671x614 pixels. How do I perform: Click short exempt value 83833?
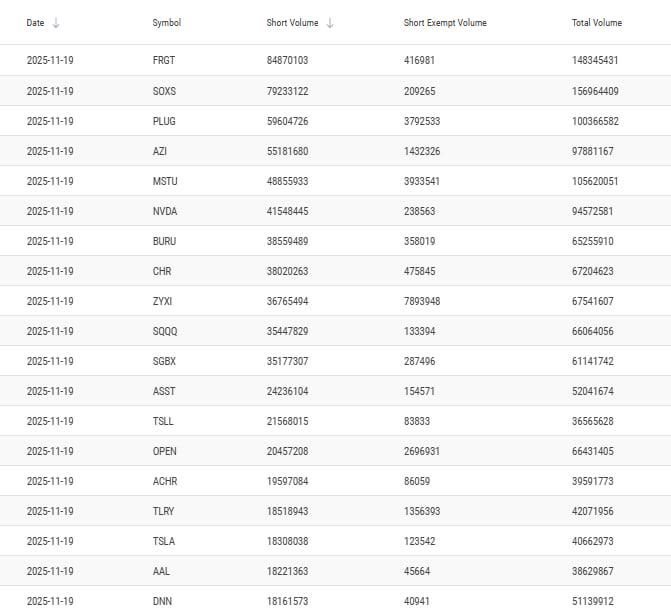click(417, 421)
